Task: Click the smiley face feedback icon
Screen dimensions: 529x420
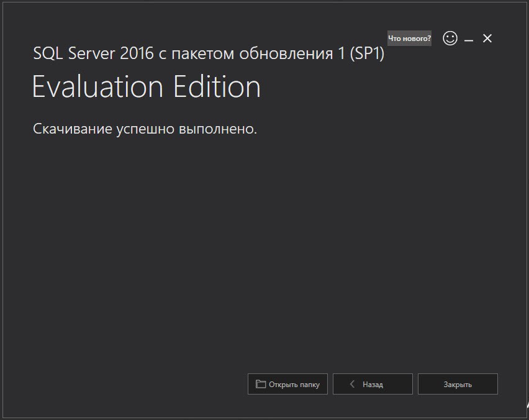Action: (x=450, y=39)
